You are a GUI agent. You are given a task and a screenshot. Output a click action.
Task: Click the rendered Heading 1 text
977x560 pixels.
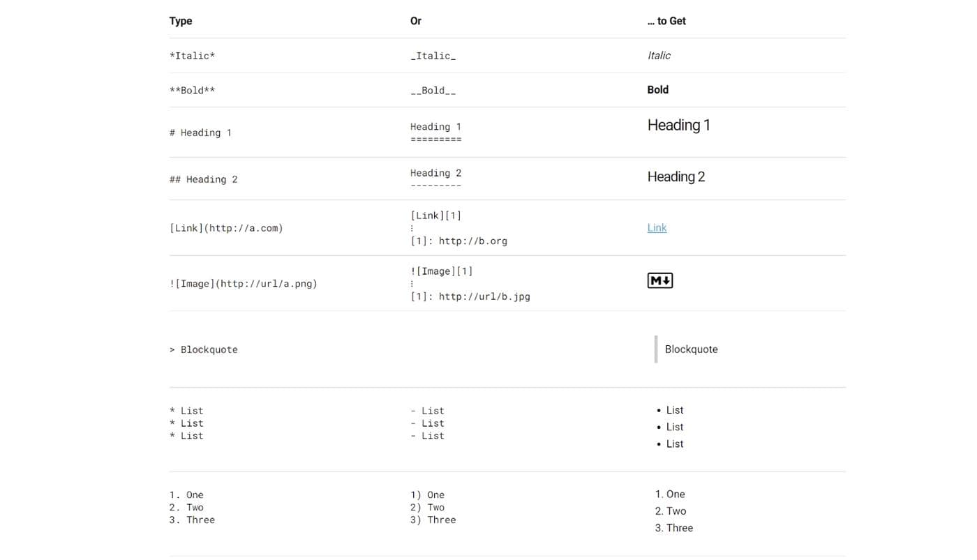click(678, 126)
